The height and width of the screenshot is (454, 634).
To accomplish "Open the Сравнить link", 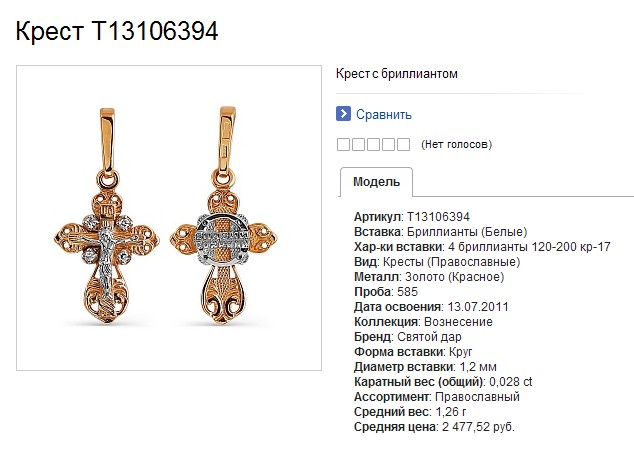I will tap(384, 115).
